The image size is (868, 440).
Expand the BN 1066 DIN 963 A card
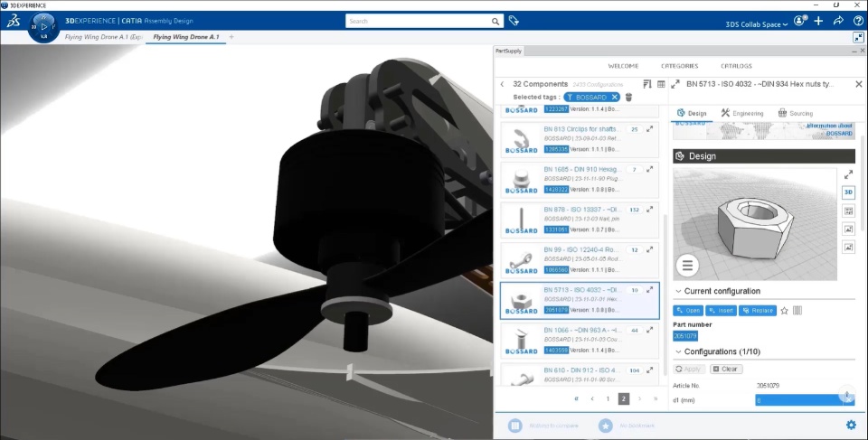(650, 330)
